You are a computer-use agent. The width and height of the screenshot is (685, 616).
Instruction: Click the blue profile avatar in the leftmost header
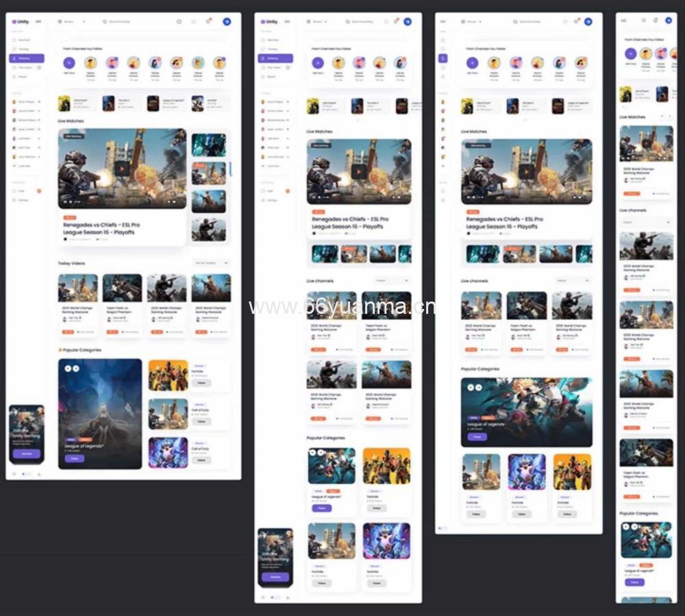(x=227, y=21)
